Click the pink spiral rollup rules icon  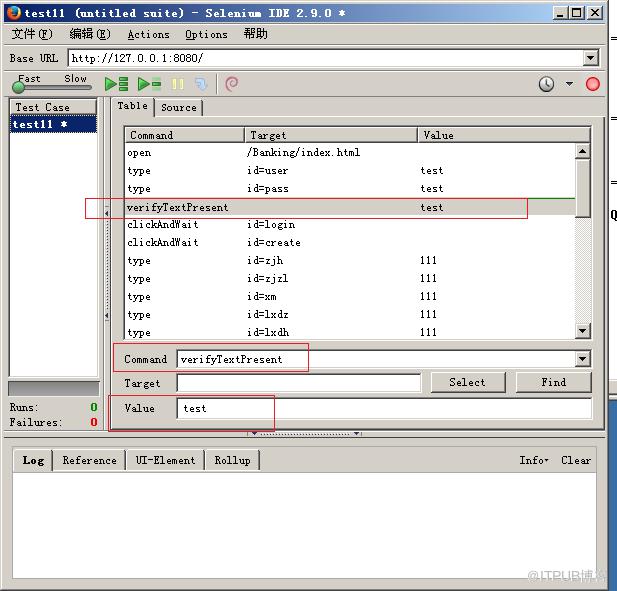pos(231,84)
